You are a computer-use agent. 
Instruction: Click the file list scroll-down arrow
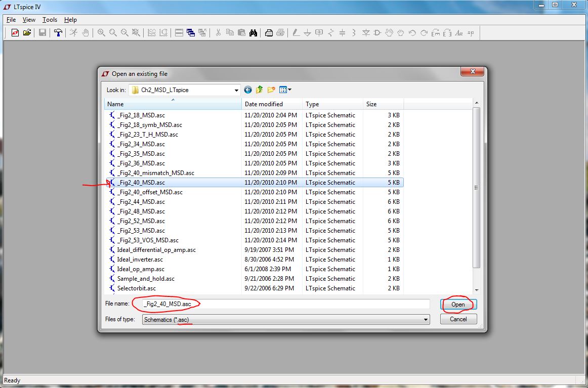click(477, 290)
